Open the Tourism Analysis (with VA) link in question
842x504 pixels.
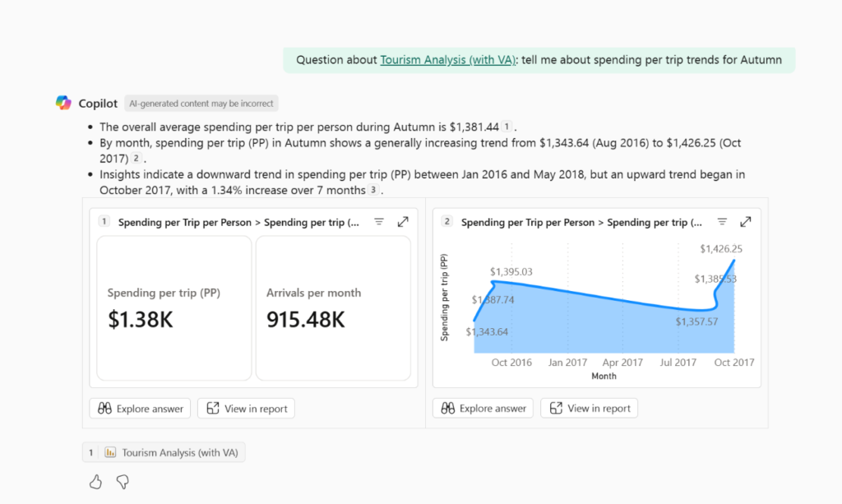[x=447, y=60]
